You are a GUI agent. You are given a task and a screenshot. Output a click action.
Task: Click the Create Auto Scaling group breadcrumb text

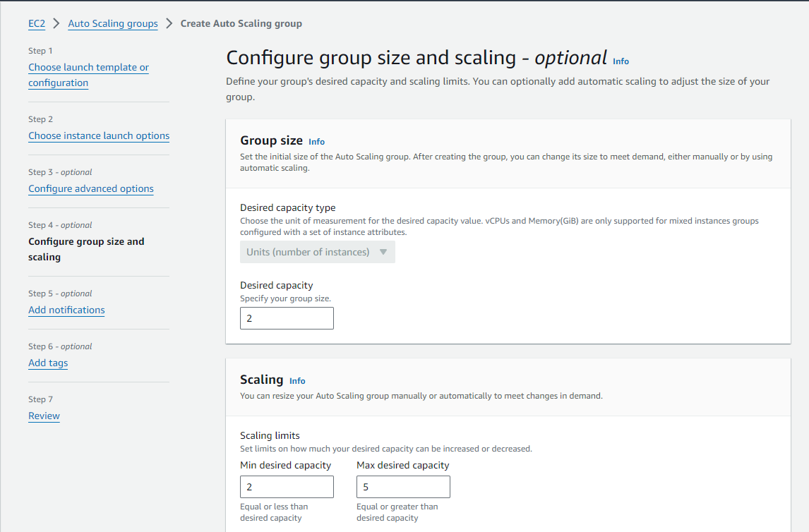(241, 23)
